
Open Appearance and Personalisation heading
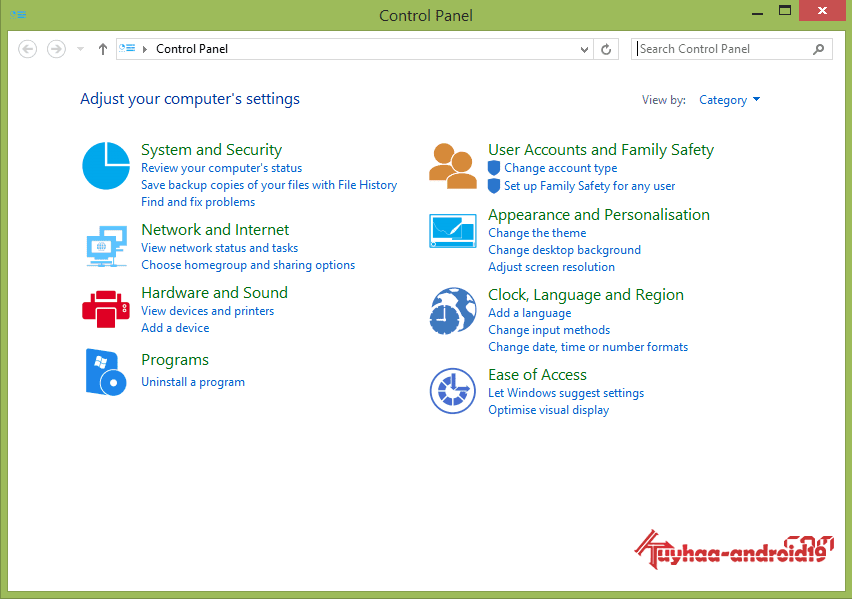[x=599, y=215]
